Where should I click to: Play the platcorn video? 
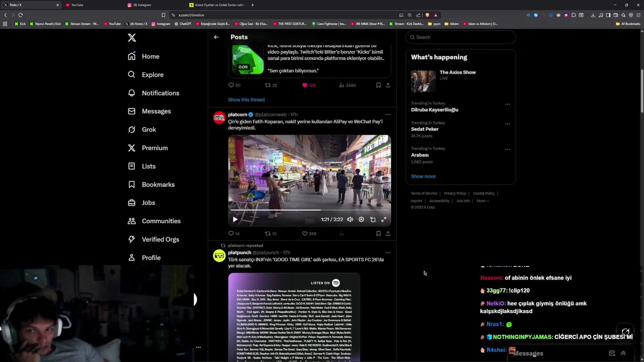click(x=235, y=220)
